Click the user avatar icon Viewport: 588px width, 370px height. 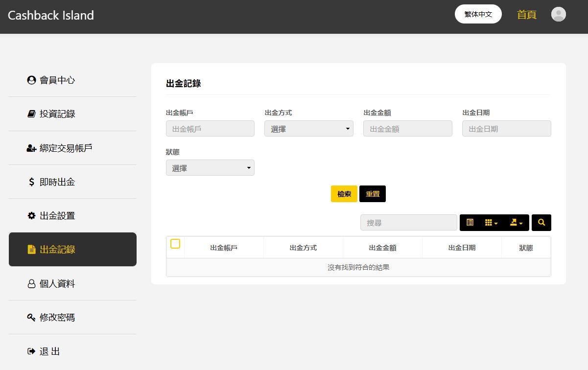pos(559,14)
